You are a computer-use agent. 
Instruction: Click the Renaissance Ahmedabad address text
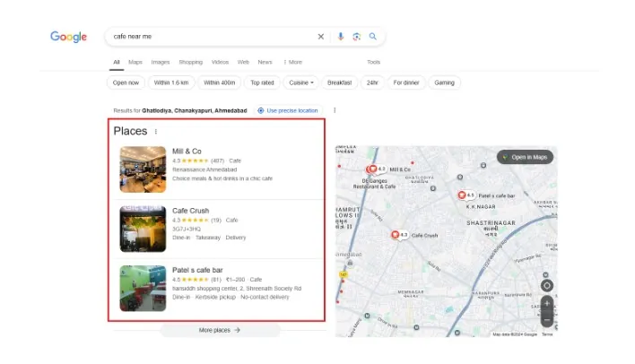(204, 169)
